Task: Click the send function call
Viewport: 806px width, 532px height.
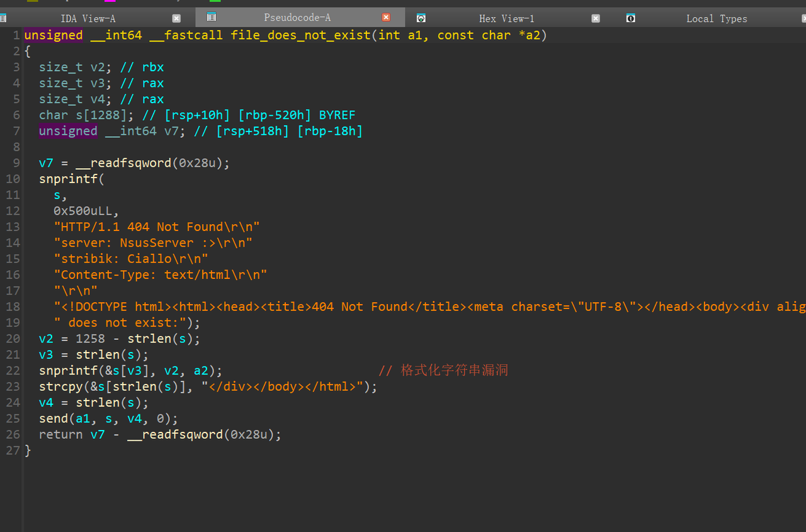Action: (54, 419)
